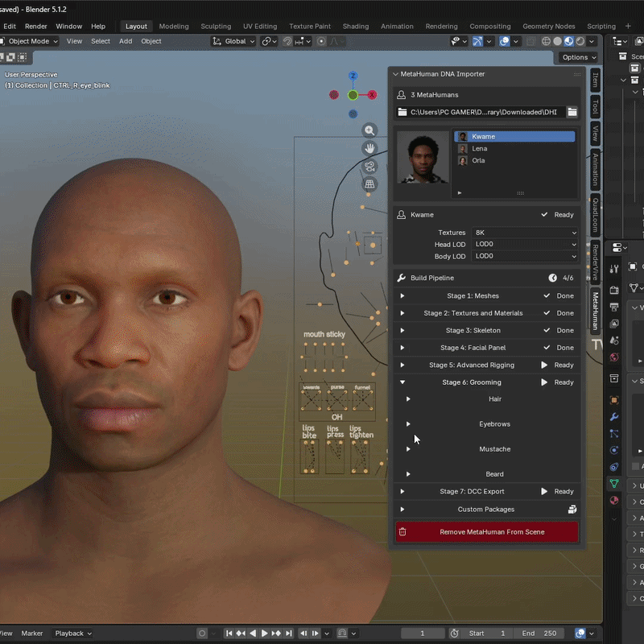Run Stage 7: DCC Export play button
The height and width of the screenshot is (644, 644).
pos(544,491)
